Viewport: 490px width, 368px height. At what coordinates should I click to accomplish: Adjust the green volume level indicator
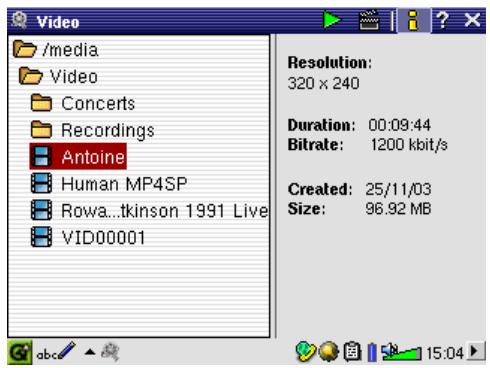[x=401, y=353]
